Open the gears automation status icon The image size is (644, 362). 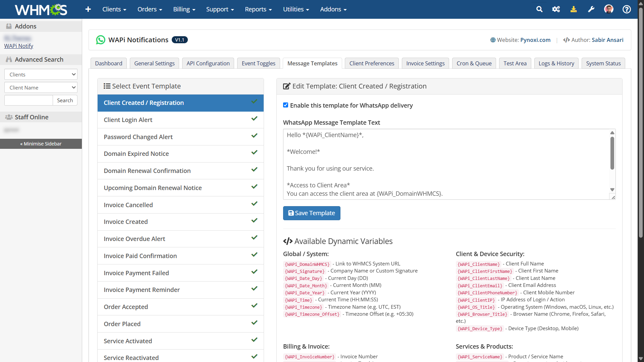[556, 9]
